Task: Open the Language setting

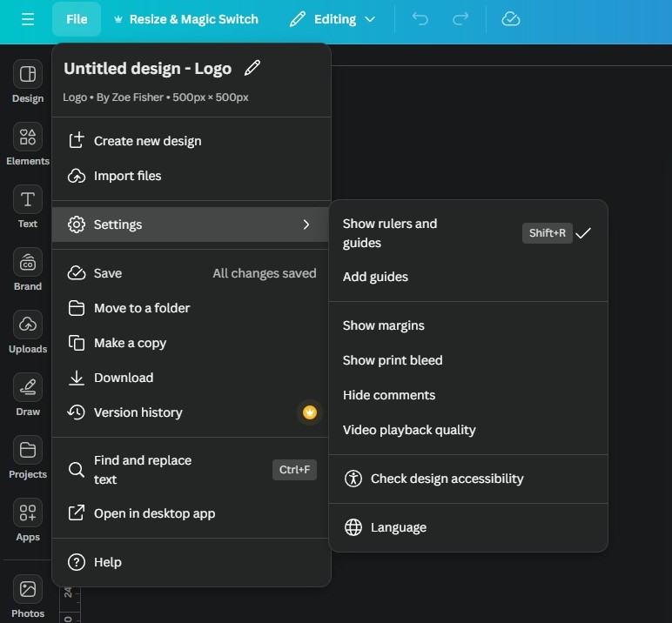Action: (398, 527)
